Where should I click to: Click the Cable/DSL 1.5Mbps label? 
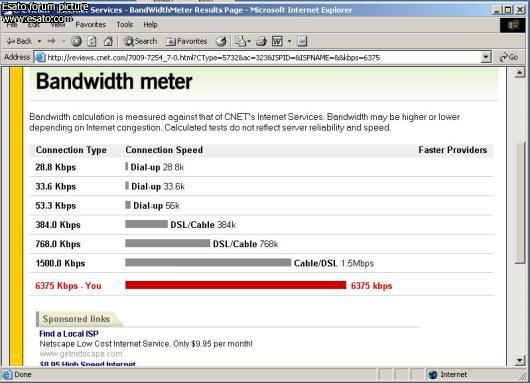point(334,263)
